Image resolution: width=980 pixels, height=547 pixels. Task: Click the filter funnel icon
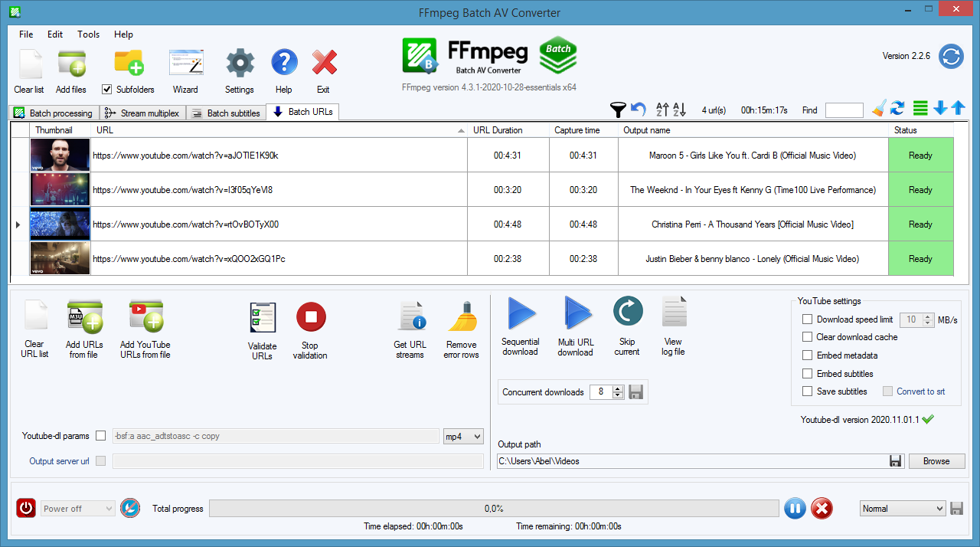(617, 110)
